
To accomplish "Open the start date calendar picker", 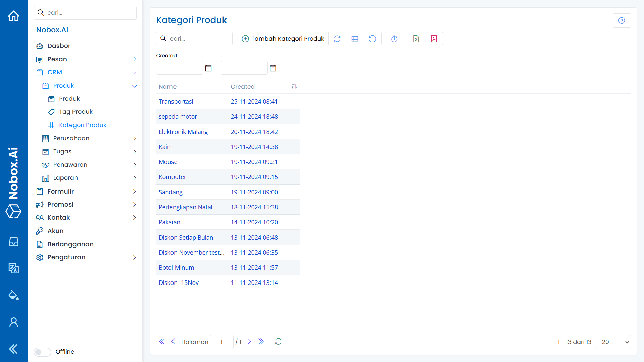I will coord(208,68).
